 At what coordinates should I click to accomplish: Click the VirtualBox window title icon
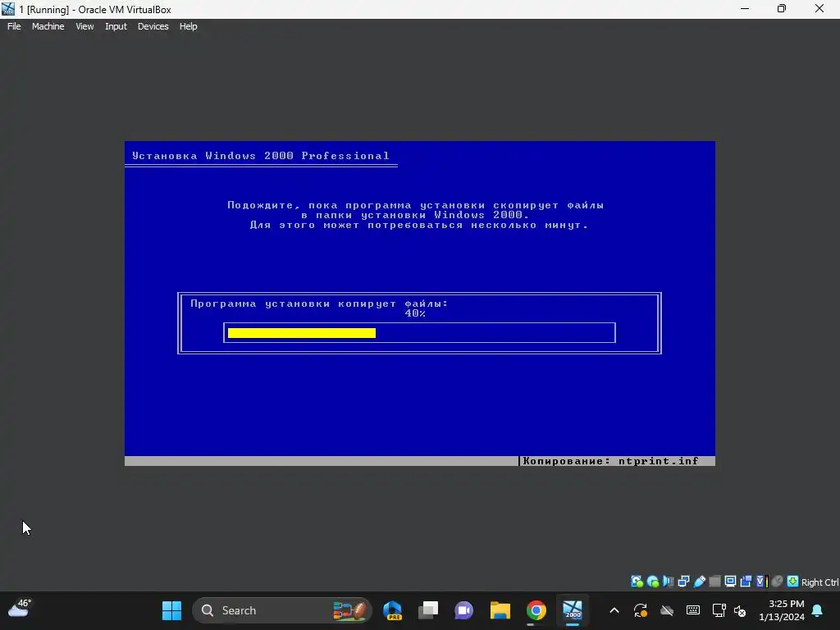[8, 9]
